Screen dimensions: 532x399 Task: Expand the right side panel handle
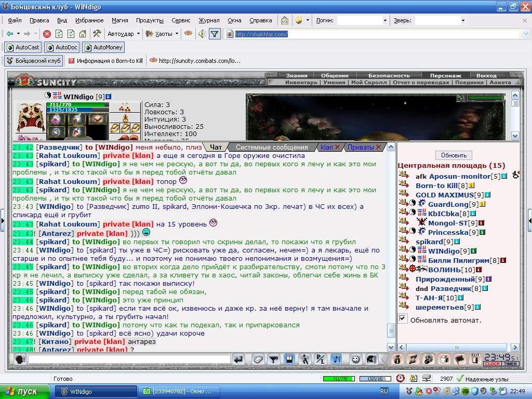[x=529, y=220]
